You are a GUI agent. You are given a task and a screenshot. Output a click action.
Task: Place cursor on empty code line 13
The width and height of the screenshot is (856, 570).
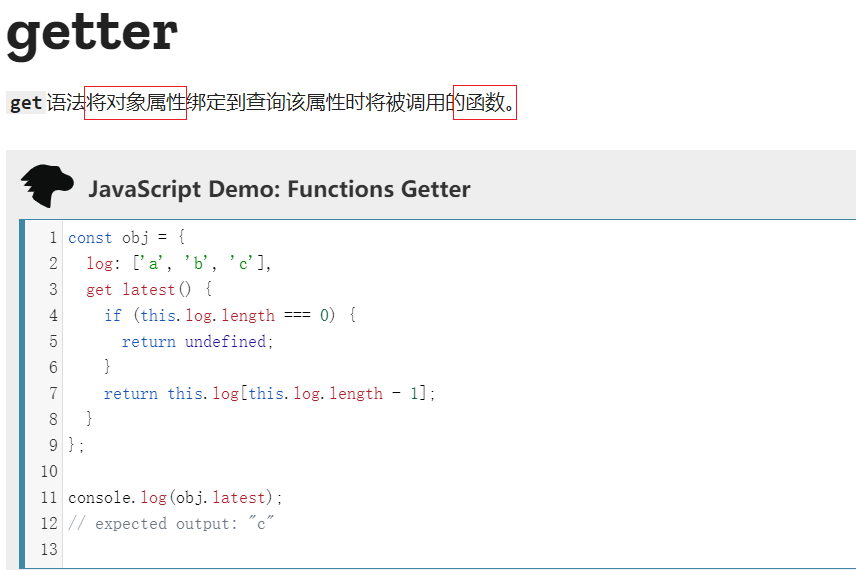[459, 549]
